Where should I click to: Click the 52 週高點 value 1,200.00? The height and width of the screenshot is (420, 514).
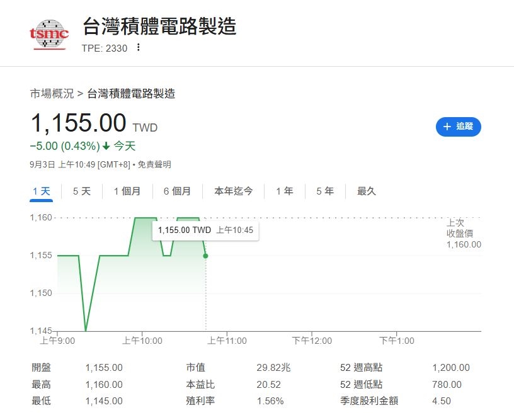tap(450, 368)
